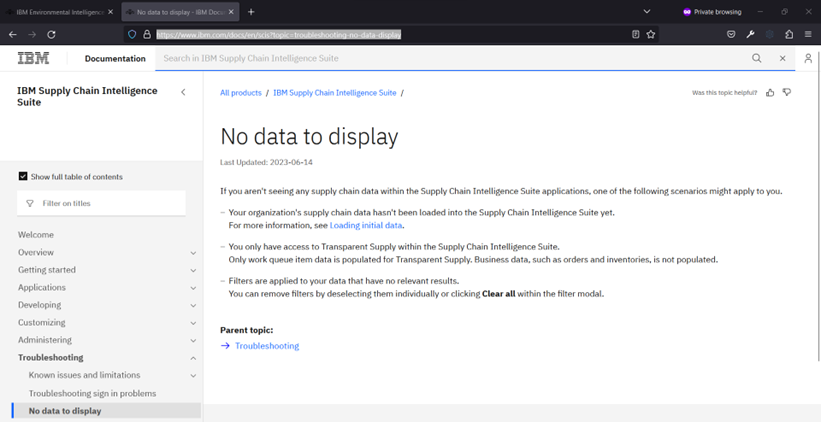Focus the Filter on titles field

[110, 203]
